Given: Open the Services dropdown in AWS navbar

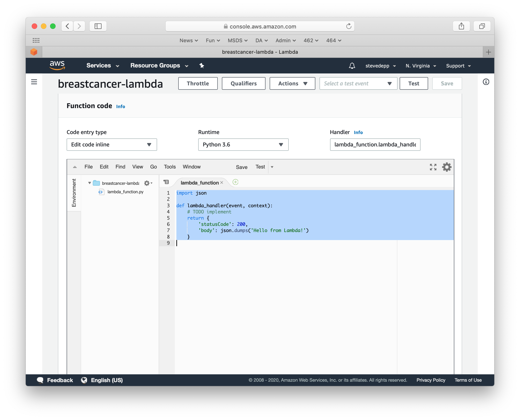Looking at the screenshot, I should (x=103, y=66).
